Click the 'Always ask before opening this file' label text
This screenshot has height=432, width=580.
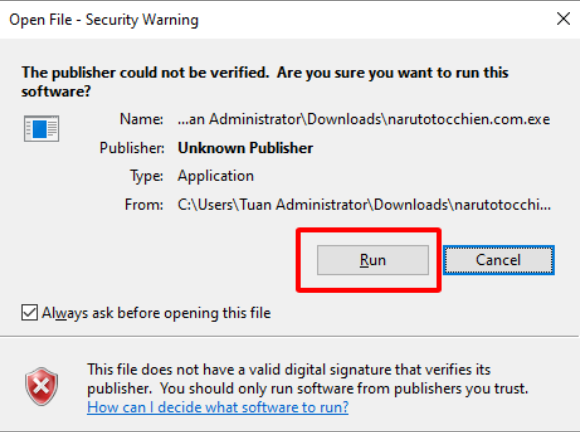(x=156, y=313)
